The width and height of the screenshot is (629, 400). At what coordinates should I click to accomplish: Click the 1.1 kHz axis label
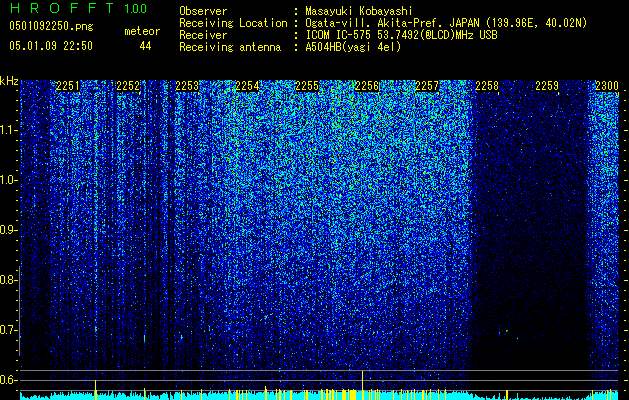(x=7, y=130)
